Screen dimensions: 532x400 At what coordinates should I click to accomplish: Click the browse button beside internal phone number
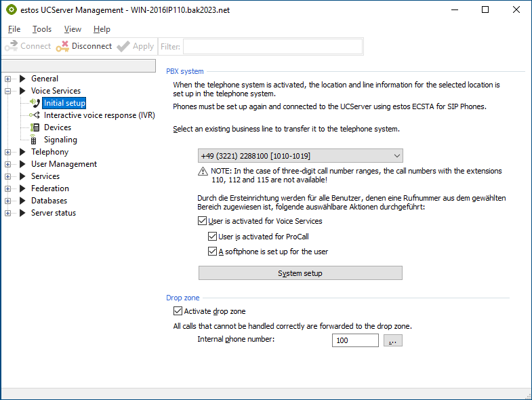coord(393,340)
